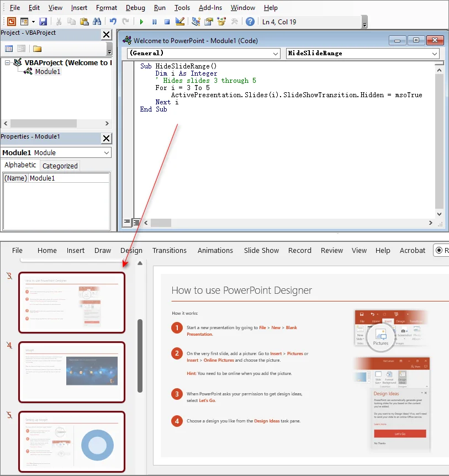This screenshot has width=449, height=476.
Task: Switch to the Categorized properties tab
Action: pos(60,166)
